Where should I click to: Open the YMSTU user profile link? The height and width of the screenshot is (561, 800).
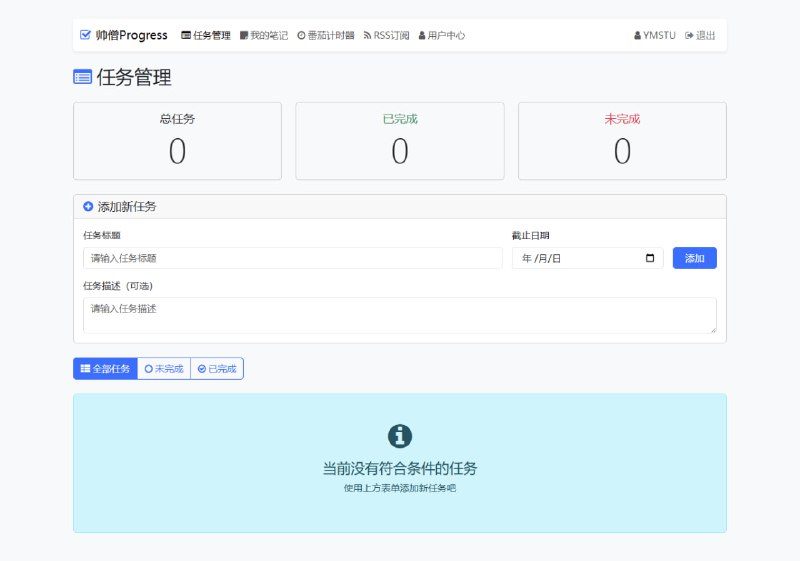pyautogui.click(x=655, y=35)
